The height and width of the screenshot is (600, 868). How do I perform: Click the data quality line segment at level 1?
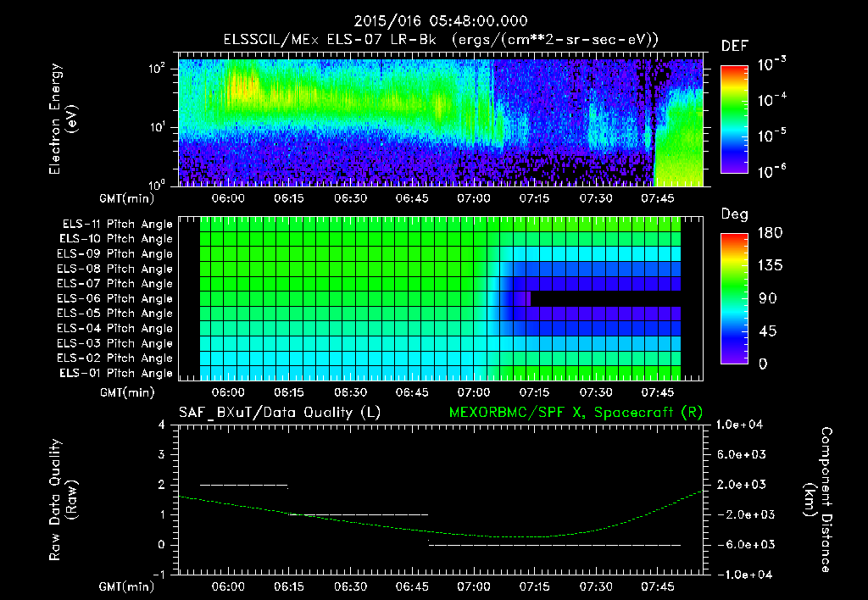pos(359,515)
